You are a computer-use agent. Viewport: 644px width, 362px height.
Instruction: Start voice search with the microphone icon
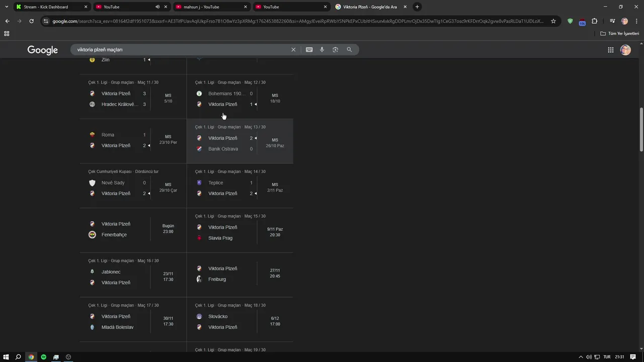point(322,50)
